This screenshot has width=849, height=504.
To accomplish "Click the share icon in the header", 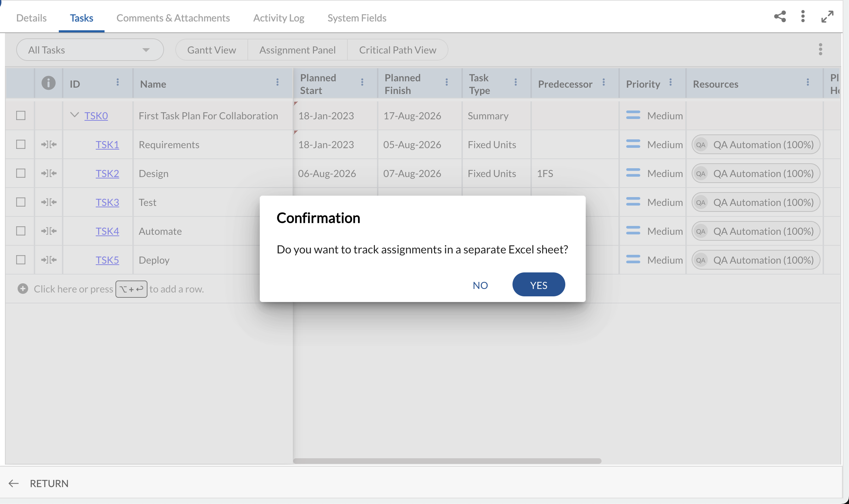I will point(780,17).
